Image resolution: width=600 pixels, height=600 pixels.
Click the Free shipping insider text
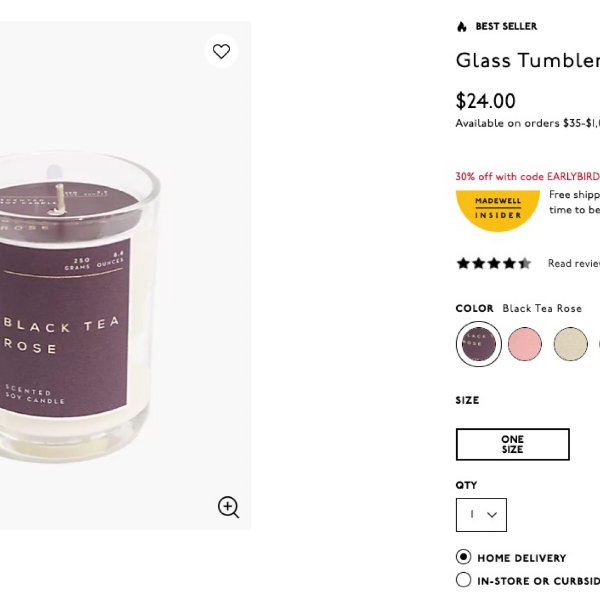[574, 202]
